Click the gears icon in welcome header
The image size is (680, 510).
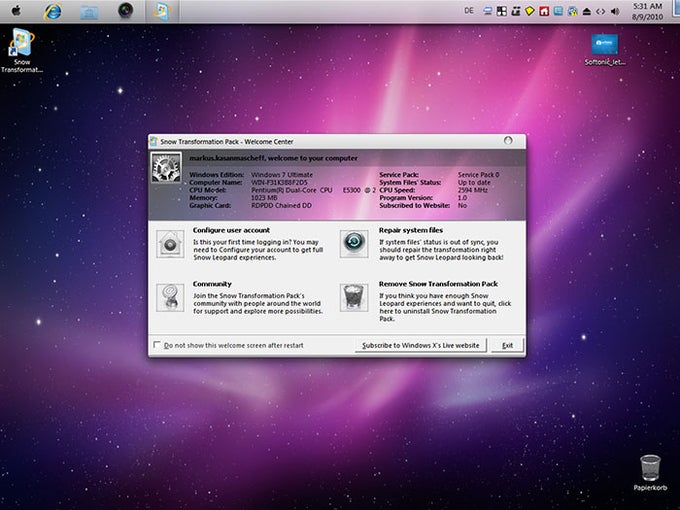[166, 168]
